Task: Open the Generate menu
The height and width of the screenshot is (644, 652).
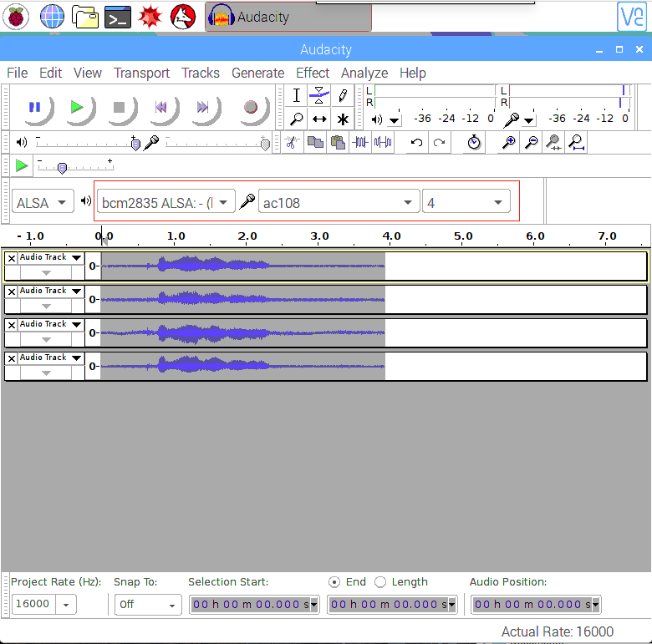Action: pos(257,73)
